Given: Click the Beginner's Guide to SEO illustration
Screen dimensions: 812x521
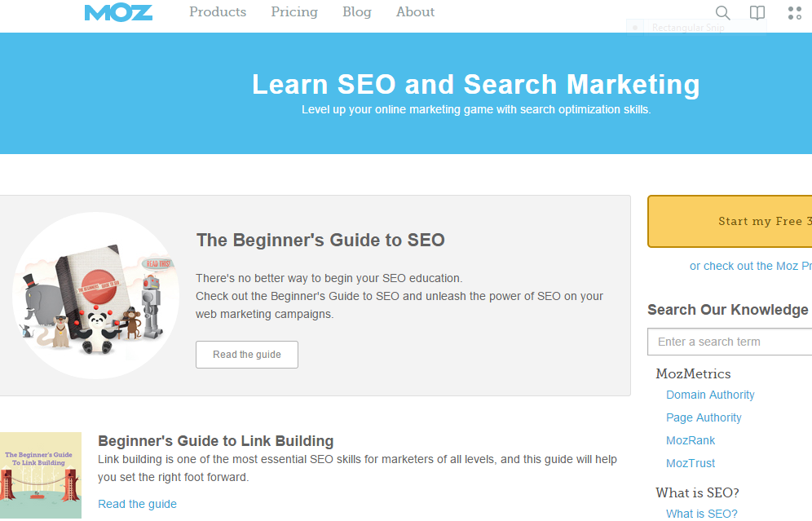Looking at the screenshot, I should pos(96,296).
